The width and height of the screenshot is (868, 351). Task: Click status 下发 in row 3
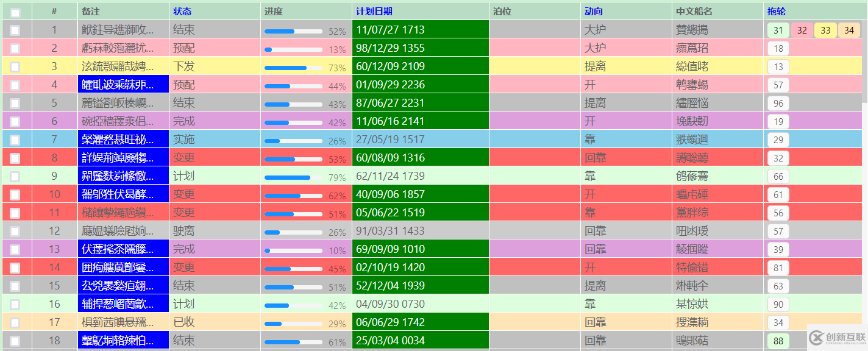[184, 66]
